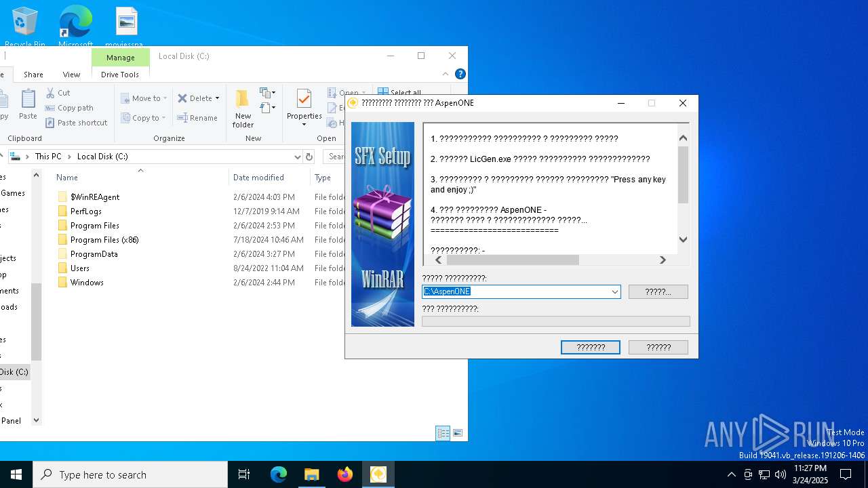The image size is (868, 488).
Task: Open clock showing 11:27 PM
Action: (x=810, y=474)
